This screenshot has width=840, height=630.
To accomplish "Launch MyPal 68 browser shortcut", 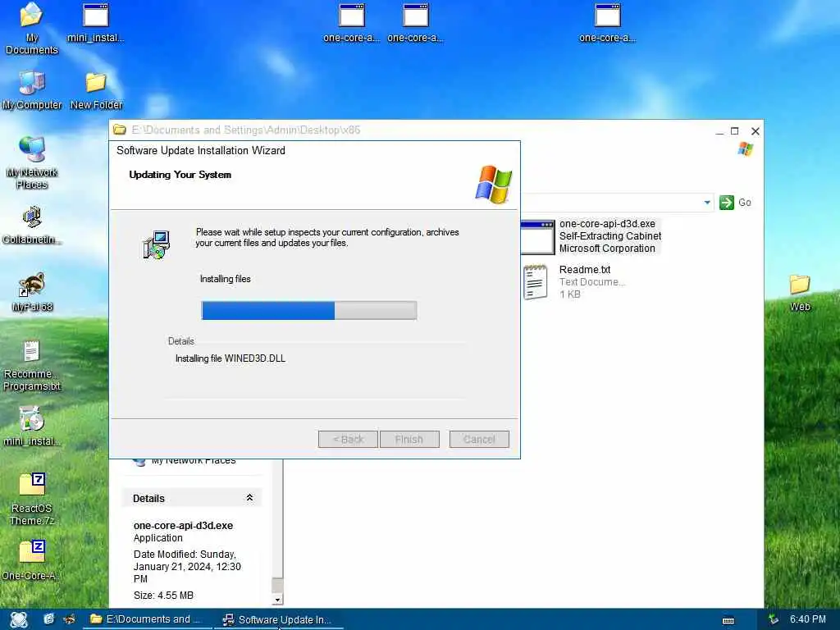I will pyautogui.click(x=32, y=292).
